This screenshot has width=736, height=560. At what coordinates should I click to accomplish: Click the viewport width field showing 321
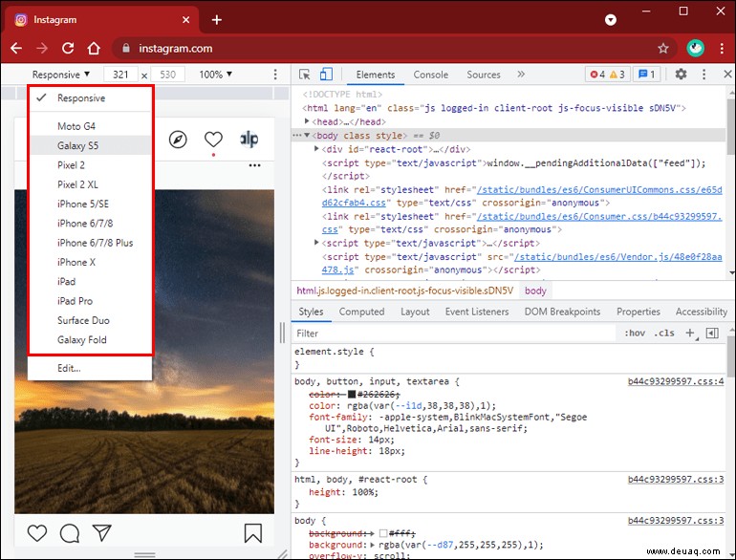tap(120, 75)
